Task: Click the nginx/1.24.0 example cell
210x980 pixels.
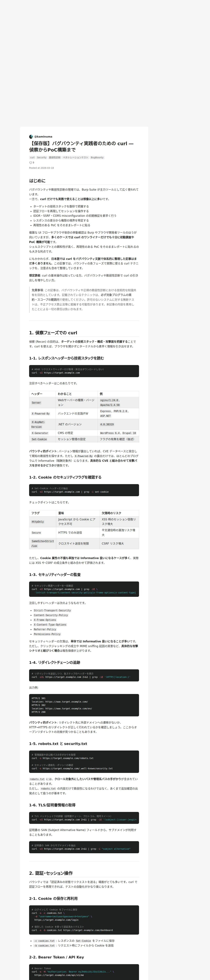Action: pos(118,403)
